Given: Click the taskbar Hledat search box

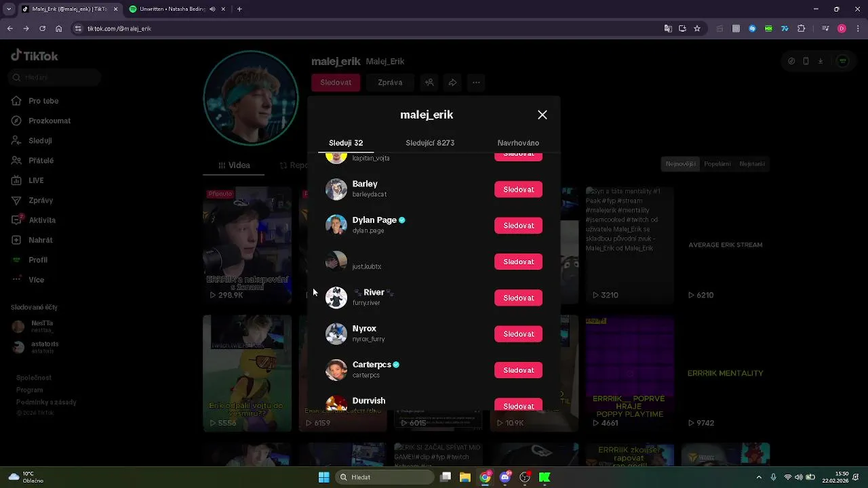Looking at the screenshot, I should click(385, 477).
